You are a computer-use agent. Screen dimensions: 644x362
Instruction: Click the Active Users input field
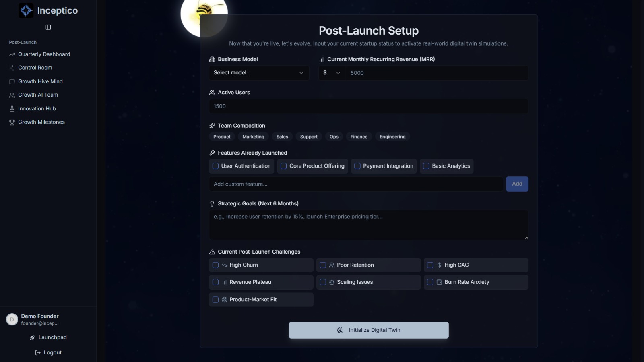pos(369,106)
